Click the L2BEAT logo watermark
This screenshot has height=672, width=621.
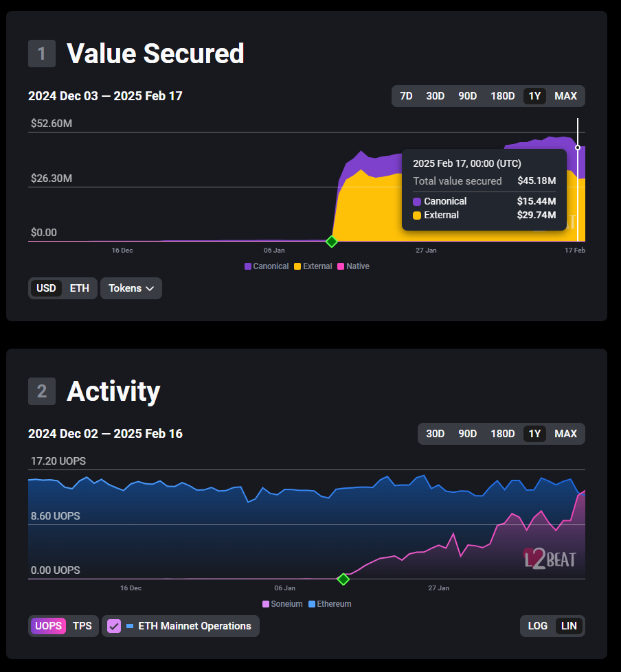[550, 559]
